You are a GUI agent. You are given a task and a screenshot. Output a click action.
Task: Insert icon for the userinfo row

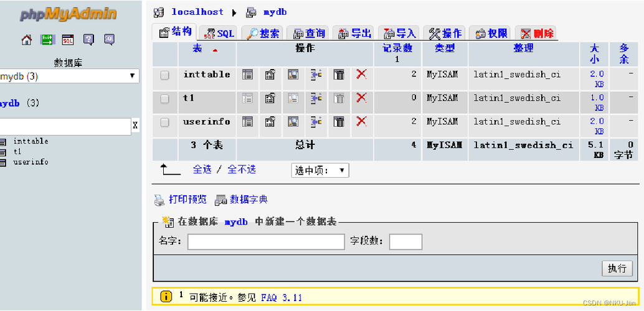pos(316,121)
